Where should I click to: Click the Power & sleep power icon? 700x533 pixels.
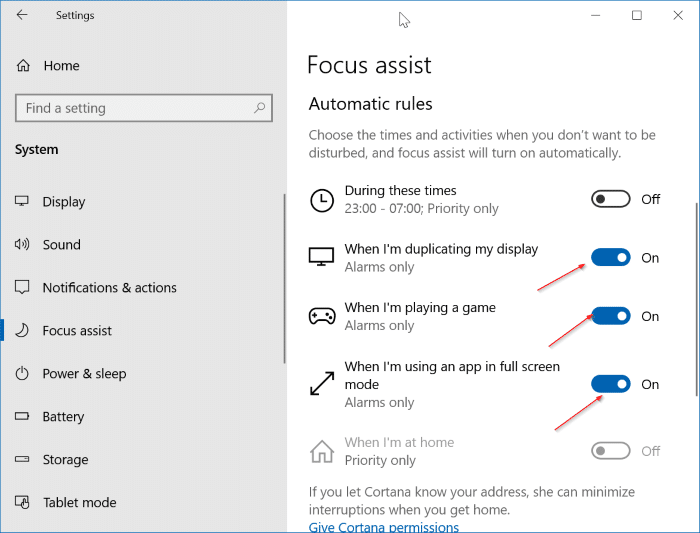tap(22, 373)
